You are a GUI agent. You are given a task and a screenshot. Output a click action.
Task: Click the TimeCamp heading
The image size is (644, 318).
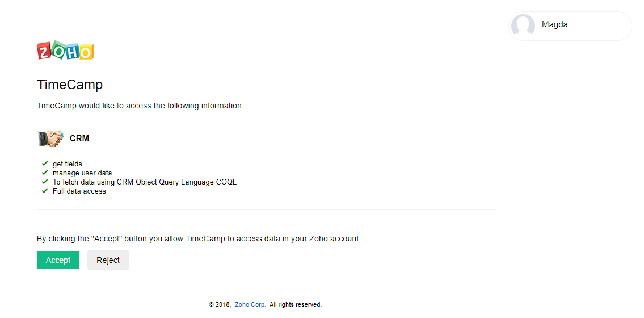click(x=70, y=85)
